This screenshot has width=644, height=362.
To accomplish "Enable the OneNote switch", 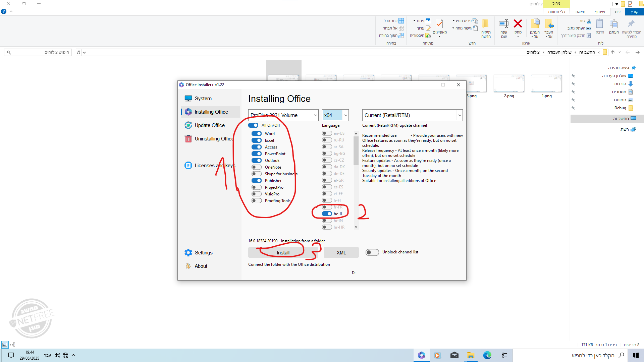I will point(257,167).
